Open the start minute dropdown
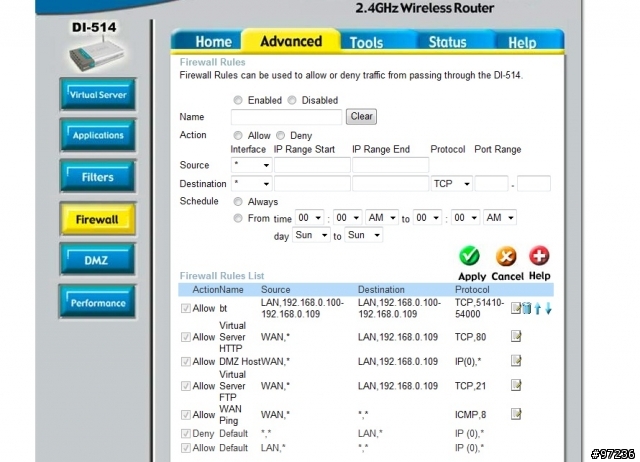The width and height of the screenshot is (640, 462). pos(347,218)
